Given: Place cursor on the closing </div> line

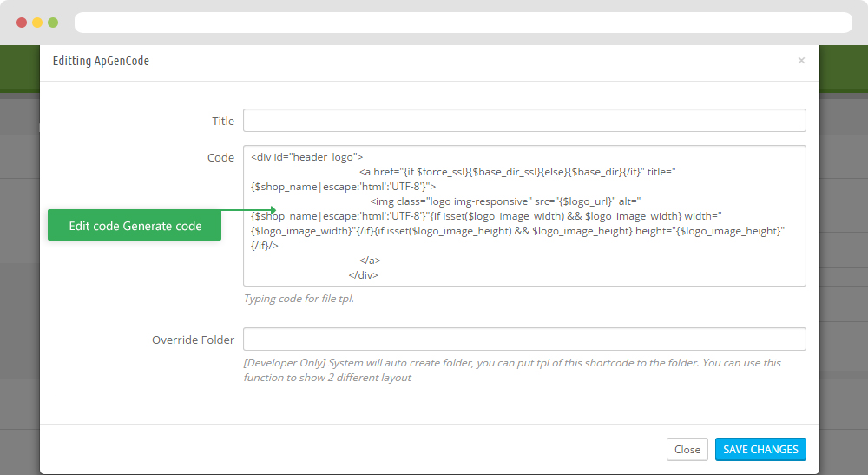Looking at the screenshot, I should pyautogui.click(x=363, y=275).
